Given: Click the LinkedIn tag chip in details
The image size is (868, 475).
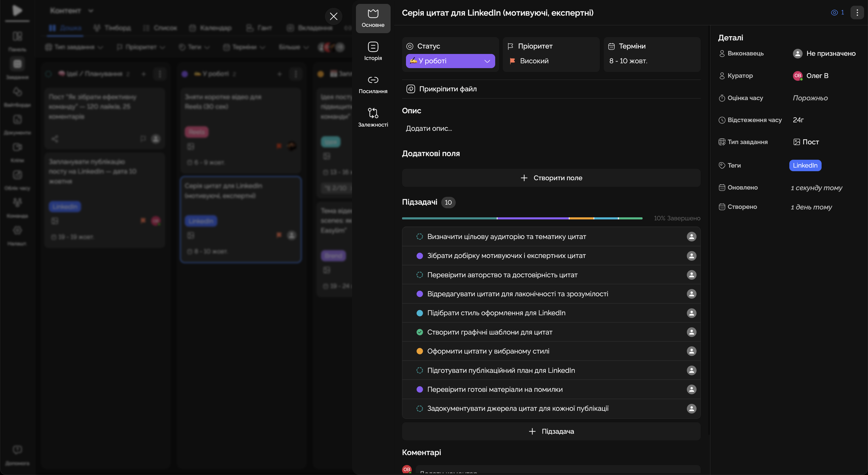Looking at the screenshot, I should 805,165.
